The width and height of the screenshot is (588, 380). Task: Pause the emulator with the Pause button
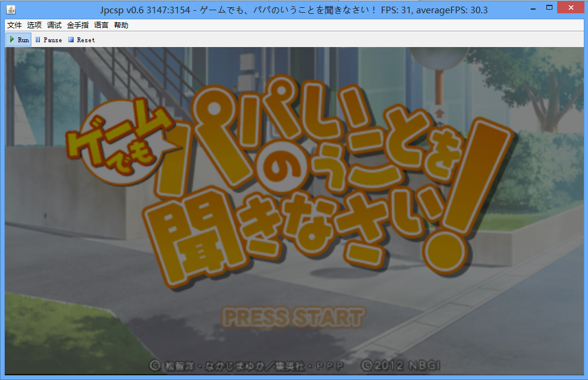[x=48, y=40]
